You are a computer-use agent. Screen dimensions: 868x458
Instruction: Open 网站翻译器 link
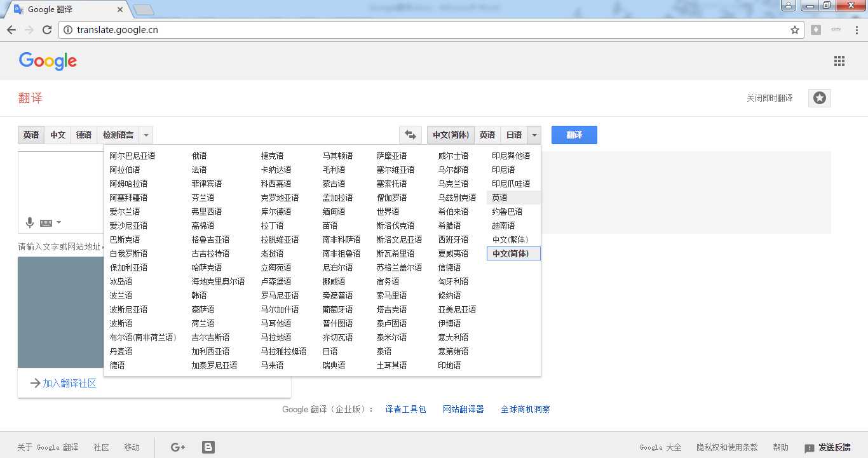click(463, 409)
